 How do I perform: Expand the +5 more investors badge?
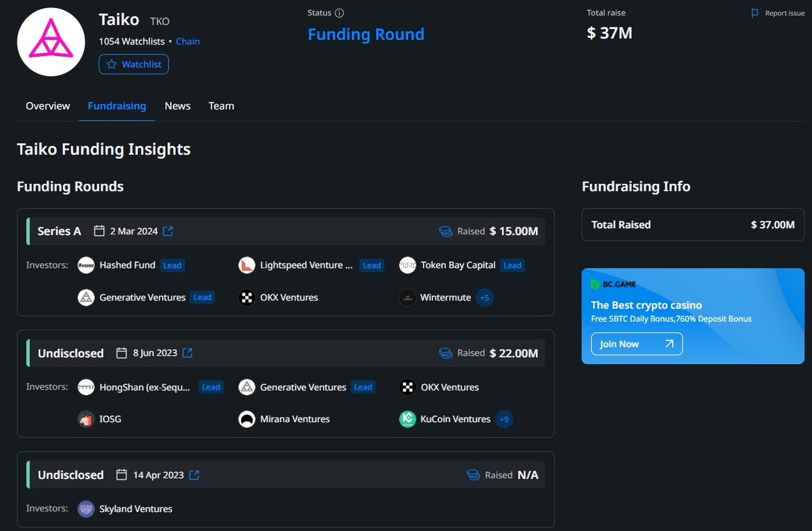484,298
